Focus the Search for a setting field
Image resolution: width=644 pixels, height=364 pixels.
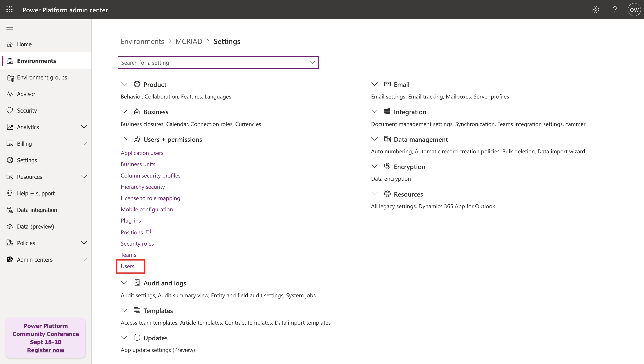click(218, 62)
